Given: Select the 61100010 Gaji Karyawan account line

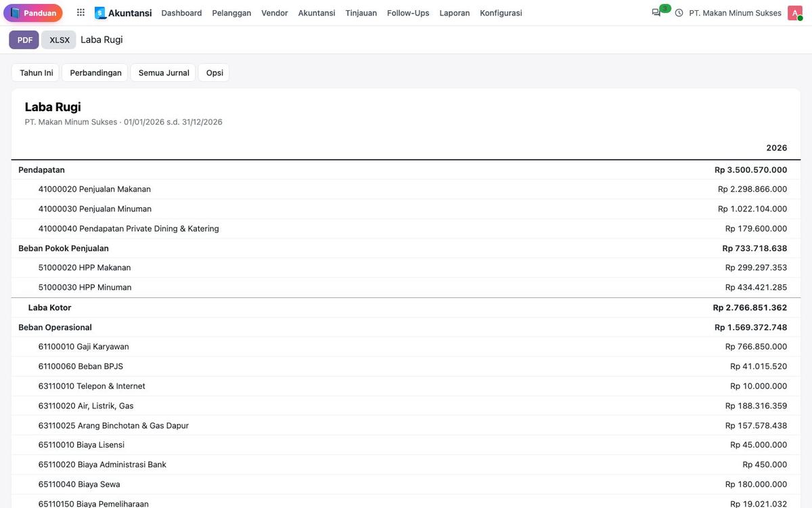Looking at the screenshot, I should (x=406, y=347).
